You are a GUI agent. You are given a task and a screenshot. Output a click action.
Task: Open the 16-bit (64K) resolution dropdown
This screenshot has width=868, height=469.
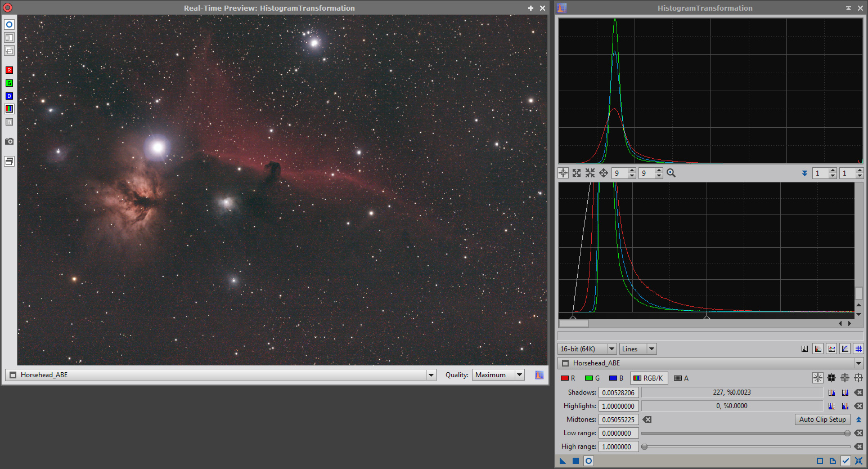[587, 349]
